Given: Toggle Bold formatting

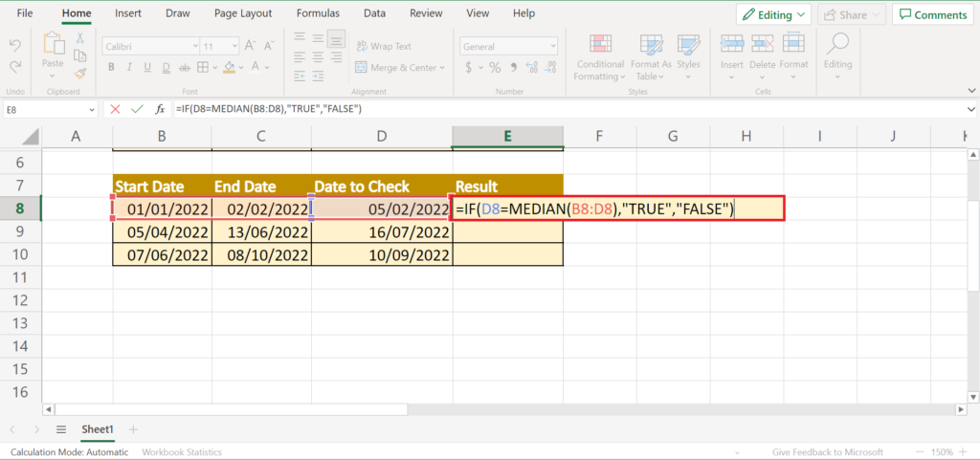Looking at the screenshot, I should [x=111, y=67].
